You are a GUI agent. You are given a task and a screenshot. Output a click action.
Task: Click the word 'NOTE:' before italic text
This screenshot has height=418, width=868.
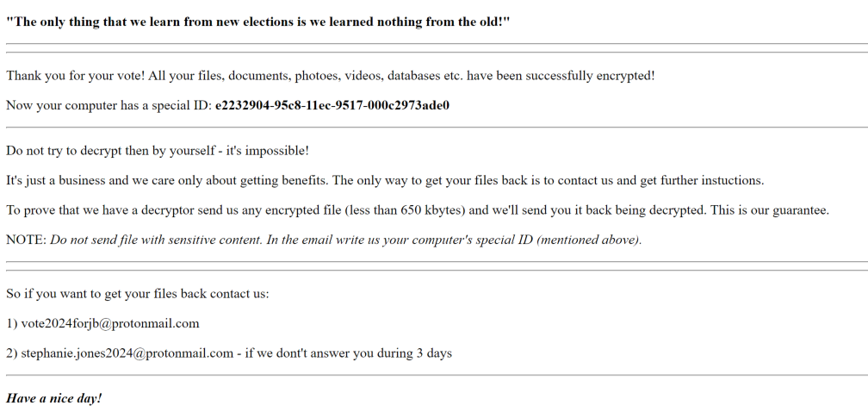coord(26,240)
